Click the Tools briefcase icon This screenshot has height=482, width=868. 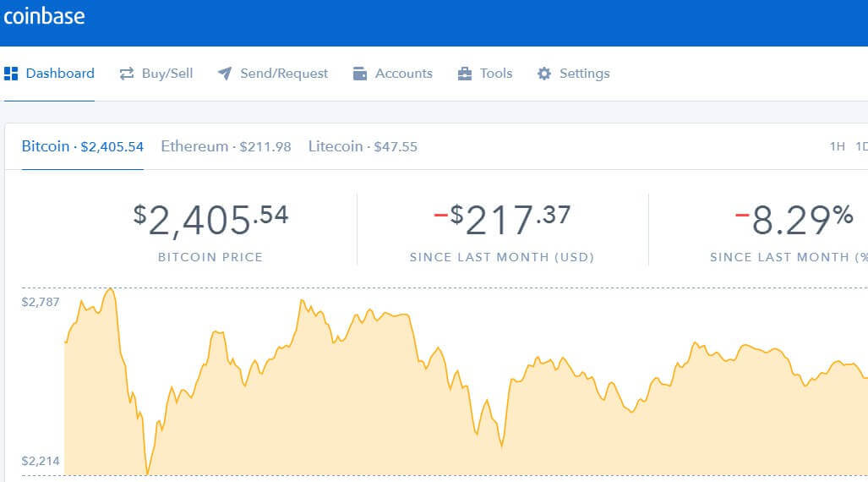point(465,74)
